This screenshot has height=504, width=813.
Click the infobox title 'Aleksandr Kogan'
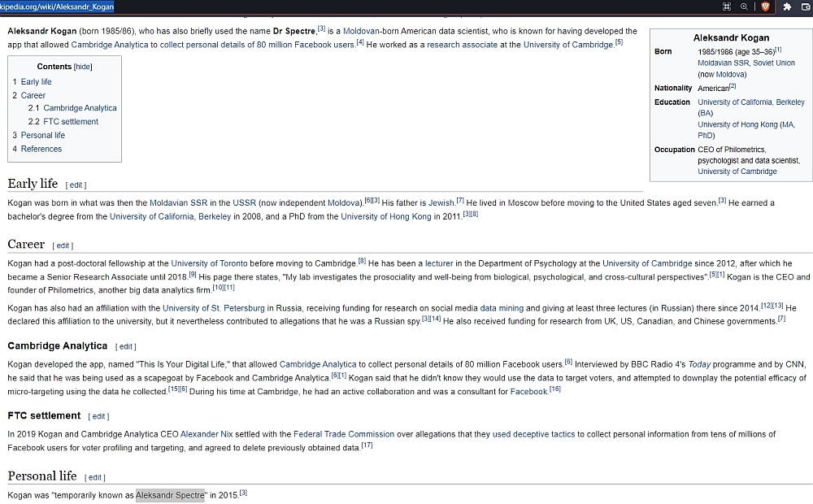click(731, 38)
